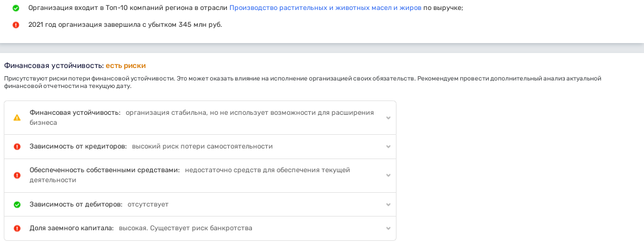Image resolution: width=644 pixels, height=244 pixels.
Task: Click the 'Зависимость от кредиторов:' label
Action: [78, 146]
